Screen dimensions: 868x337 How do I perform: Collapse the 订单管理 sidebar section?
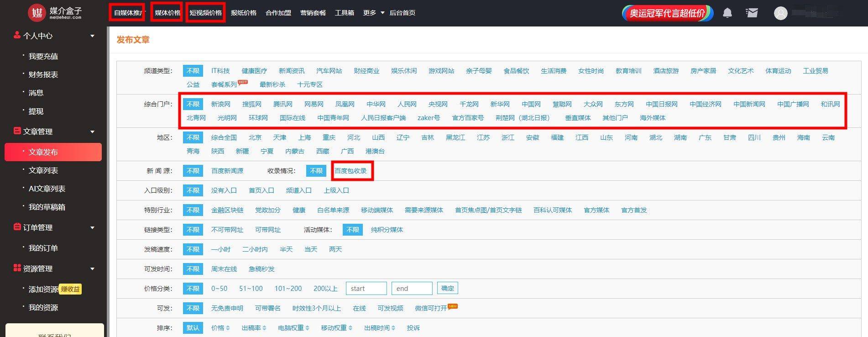pos(92,227)
